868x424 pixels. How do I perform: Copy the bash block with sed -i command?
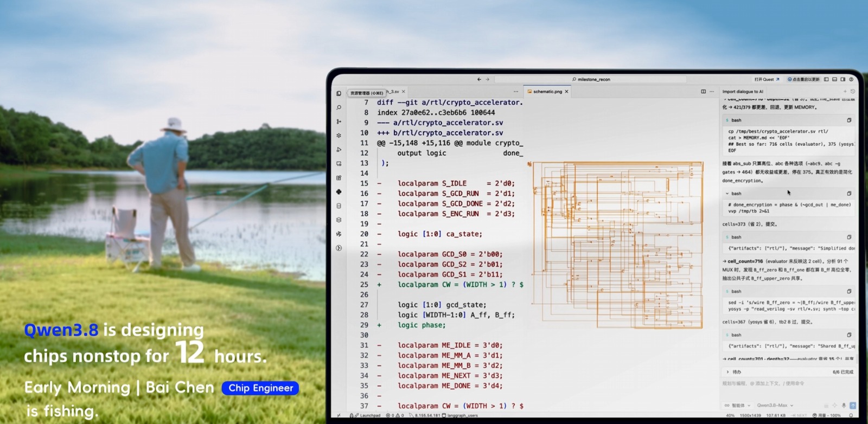tap(849, 291)
